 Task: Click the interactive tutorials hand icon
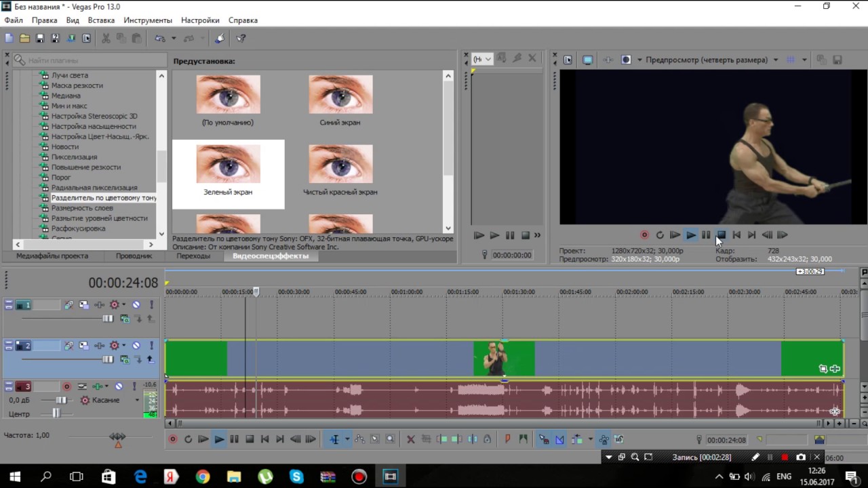(x=220, y=39)
